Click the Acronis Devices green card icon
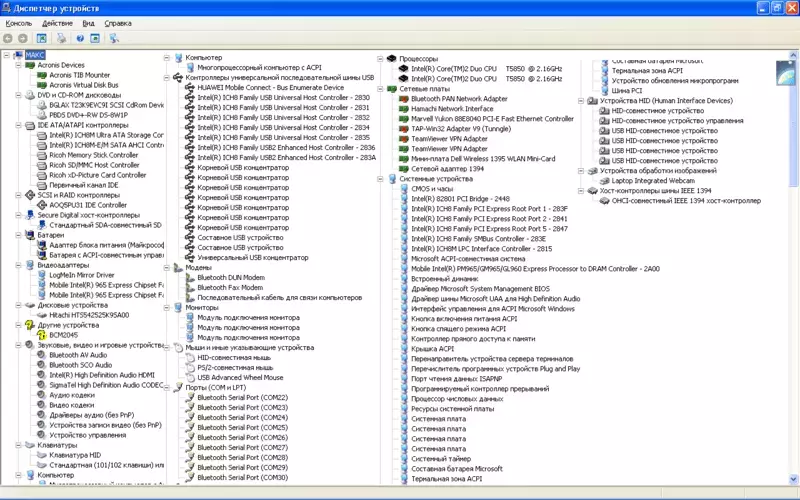The width and height of the screenshot is (800, 500). pos(30,65)
